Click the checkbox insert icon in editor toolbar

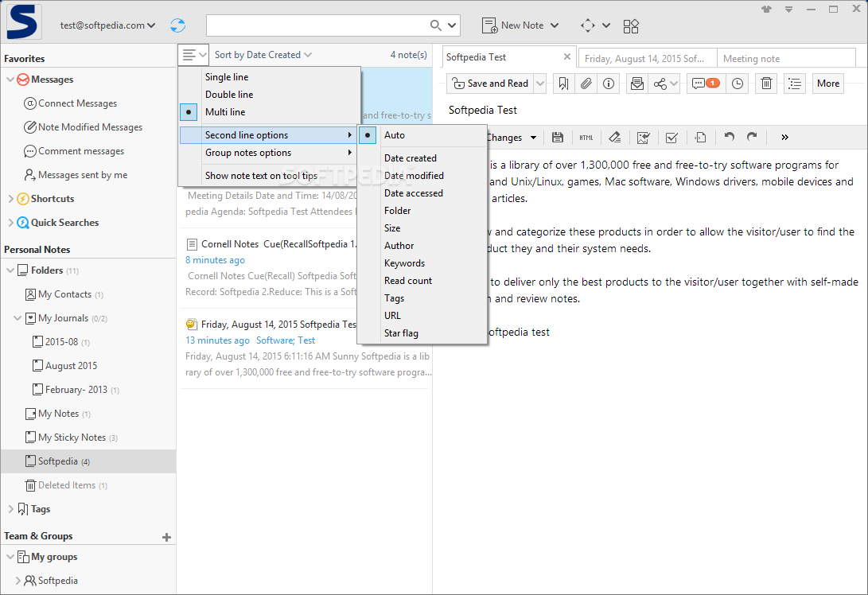pyautogui.click(x=671, y=138)
